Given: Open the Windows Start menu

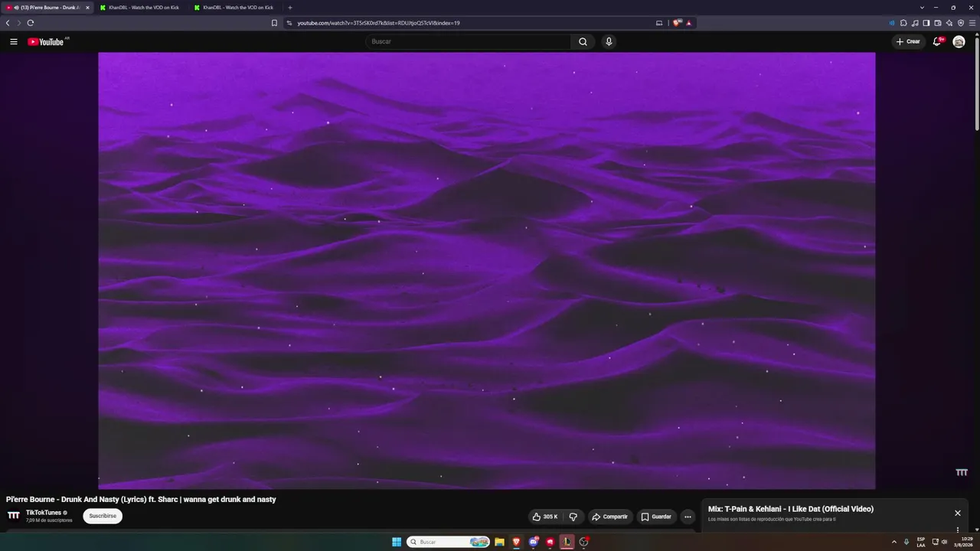Looking at the screenshot, I should tap(397, 542).
